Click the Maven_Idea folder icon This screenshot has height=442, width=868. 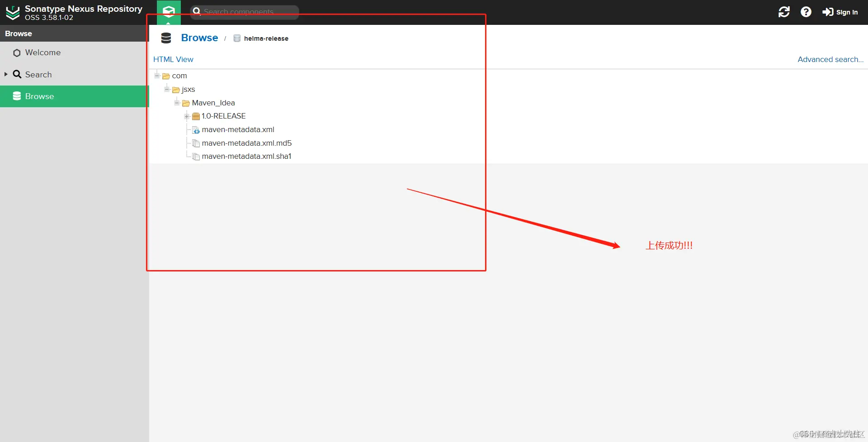pyautogui.click(x=186, y=103)
